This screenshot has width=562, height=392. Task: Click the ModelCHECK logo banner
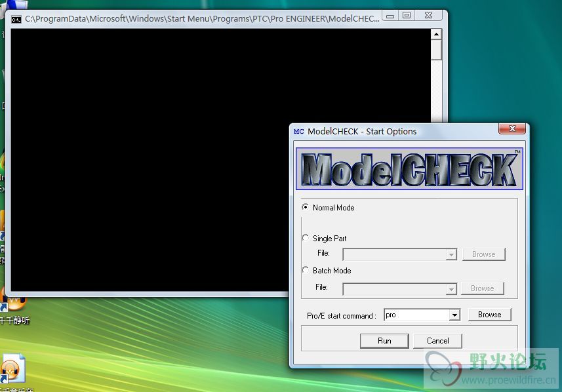[409, 168]
